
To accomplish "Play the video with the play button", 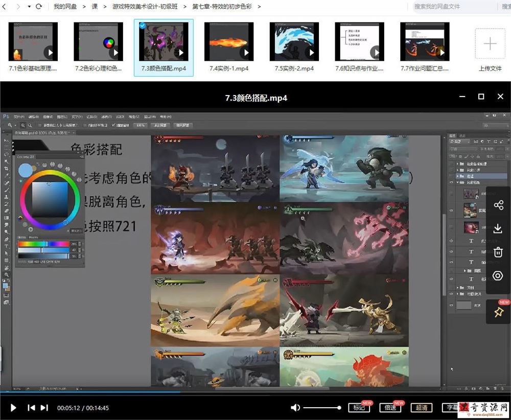I will (x=13, y=408).
